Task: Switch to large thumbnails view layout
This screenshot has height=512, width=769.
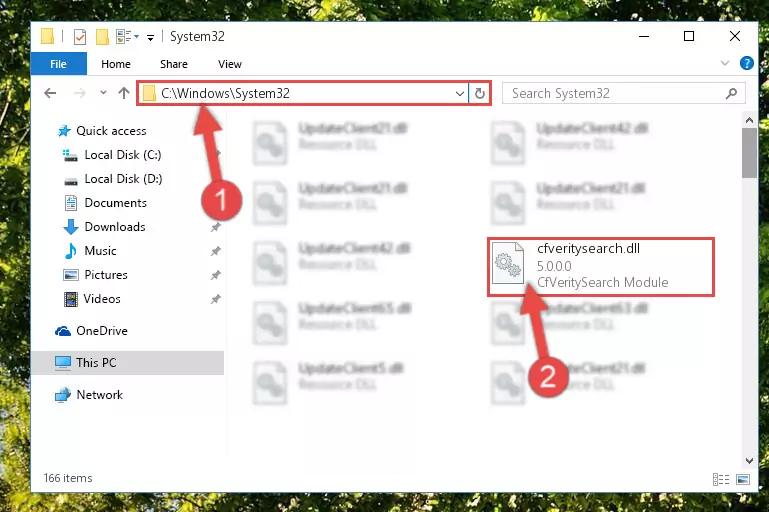Action: (743, 479)
